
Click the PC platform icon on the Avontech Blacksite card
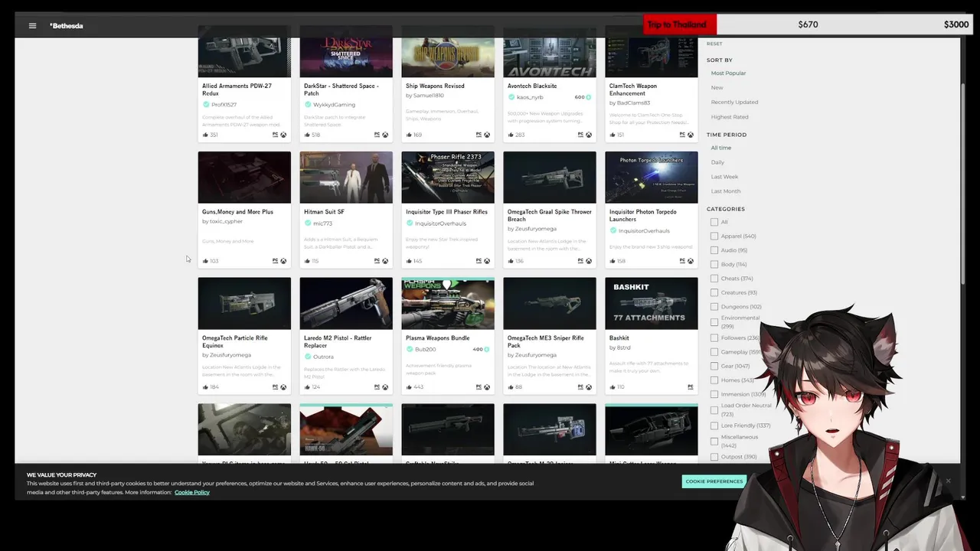tap(580, 135)
